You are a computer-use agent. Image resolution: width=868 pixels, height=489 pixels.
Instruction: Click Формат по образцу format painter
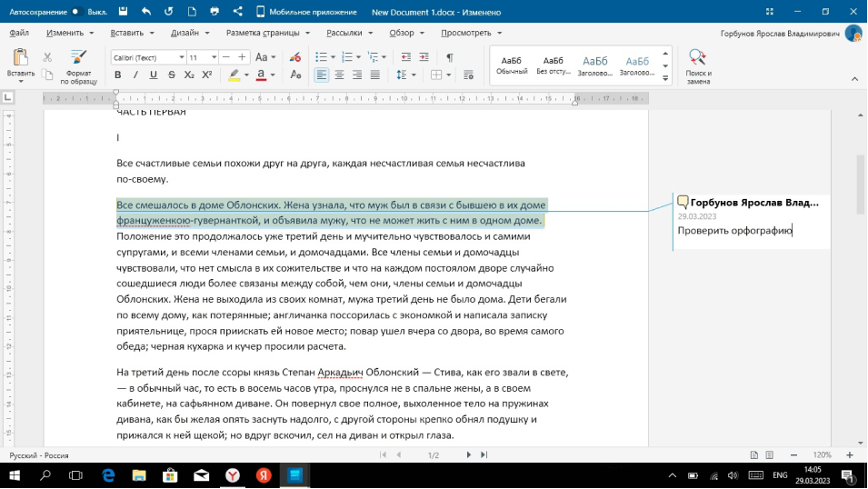(78, 66)
